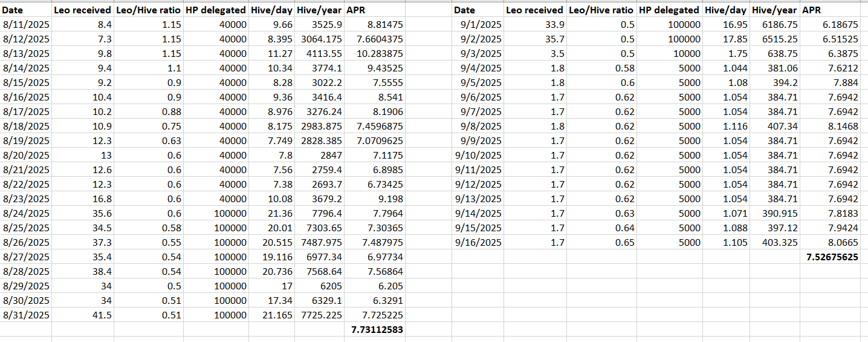Click Hive/year value 6515.25 on 9/2/2025
Screen dimensions: 868x342
tap(774, 39)
